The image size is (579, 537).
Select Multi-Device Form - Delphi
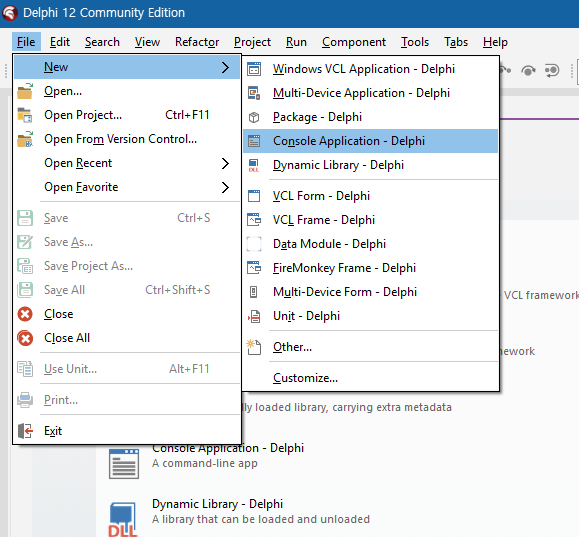point(370,292)
